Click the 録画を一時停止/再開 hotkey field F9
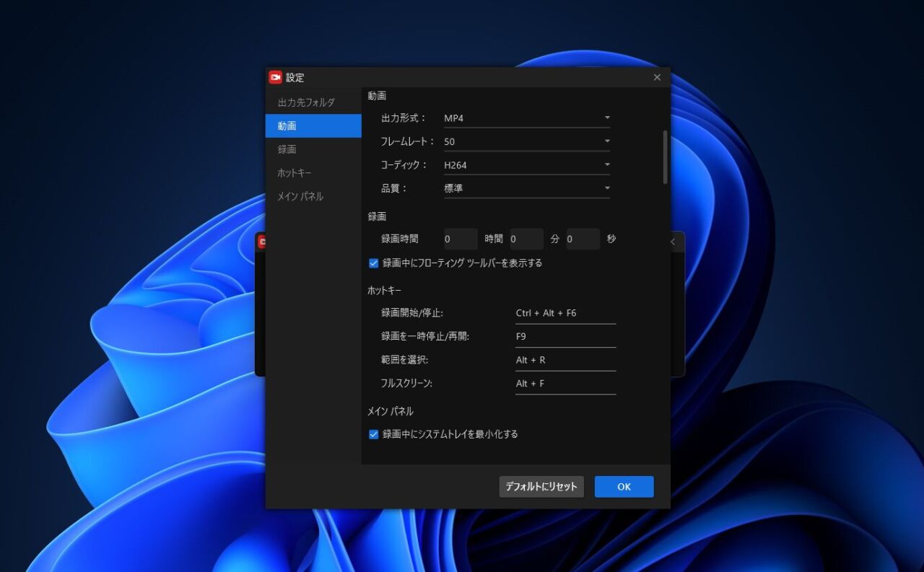 tap(565, 336)
